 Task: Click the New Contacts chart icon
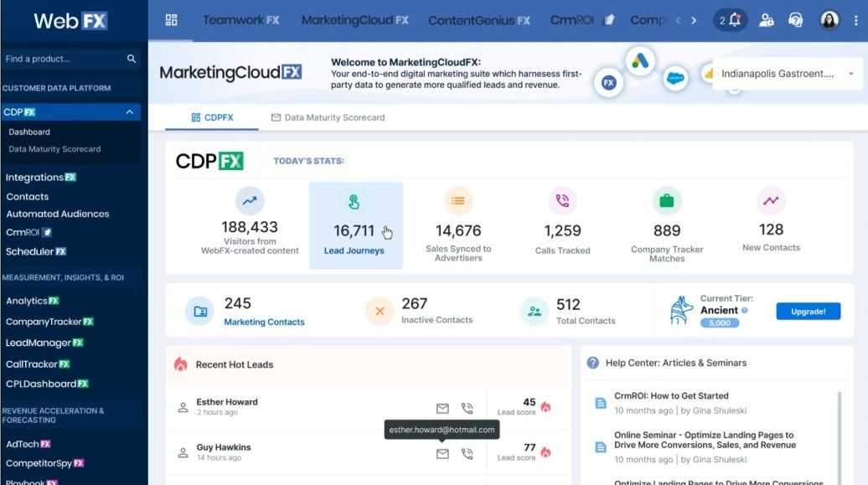[771, 200]
